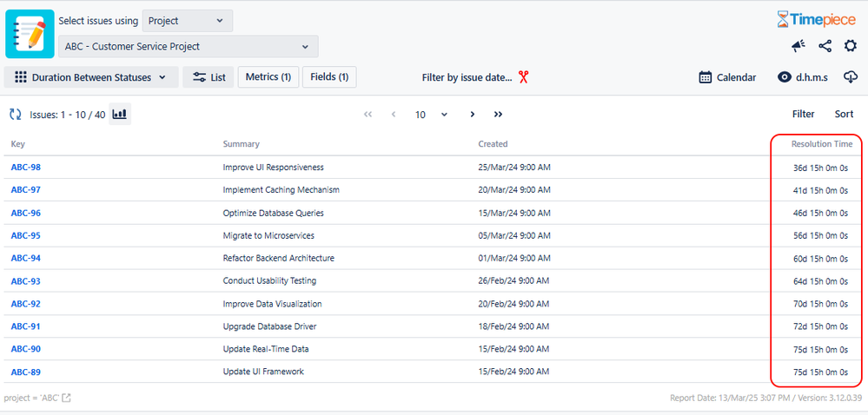The height and width of the screenshot is (415, 868).
Task: Click the Created column header
Action: pyautogui.click(x=493, y=144)
